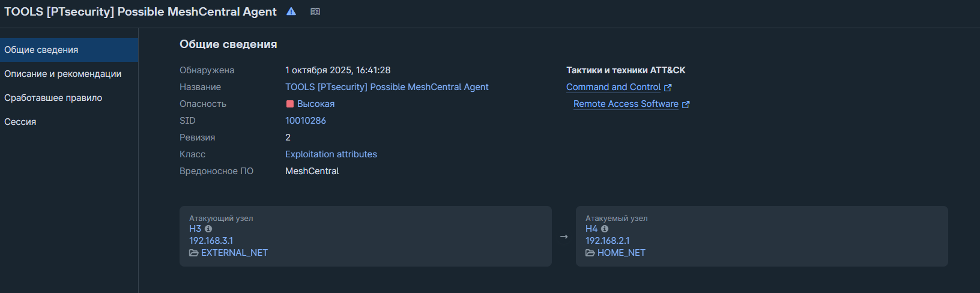Click the warning triangle icon beside the title

(291, 11)
